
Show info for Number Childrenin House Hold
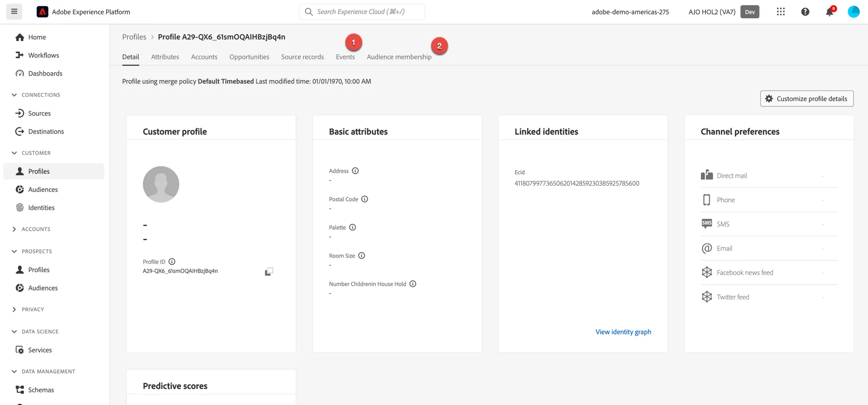pyautogui.click(x=413, y=284)
